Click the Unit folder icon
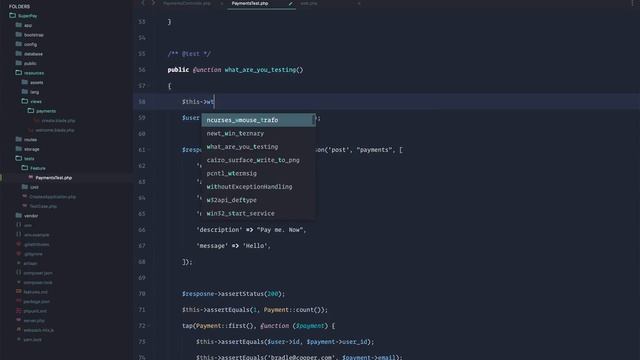 tap(25, 187)
